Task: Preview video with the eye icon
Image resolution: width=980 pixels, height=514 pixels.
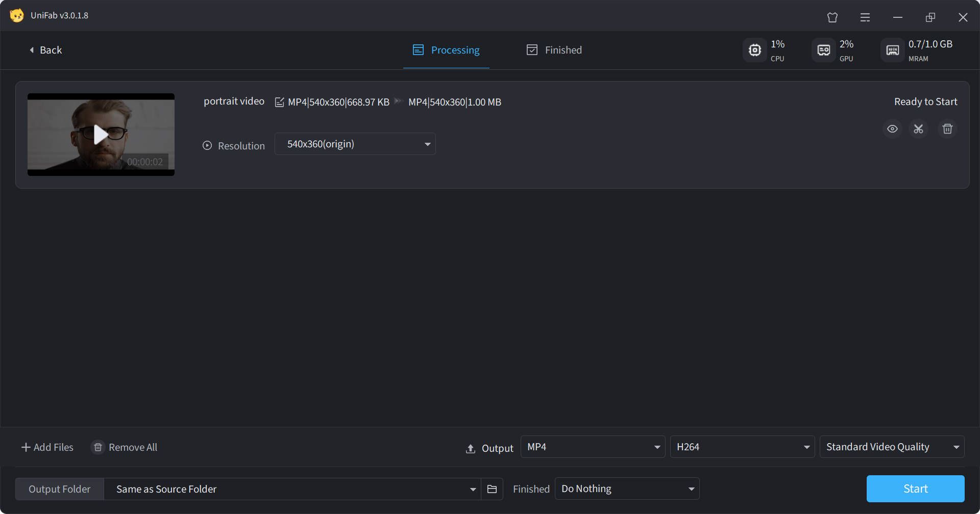Action: tap(892, 129)
